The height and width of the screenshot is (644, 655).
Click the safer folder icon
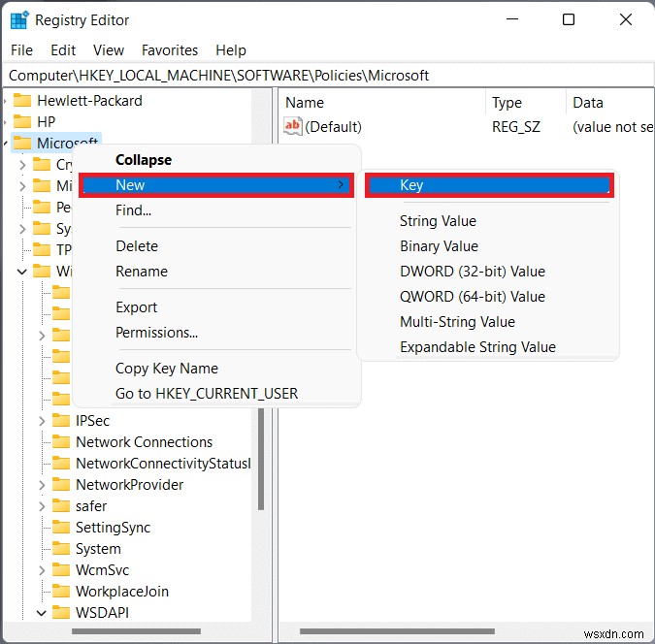[61, 505]
